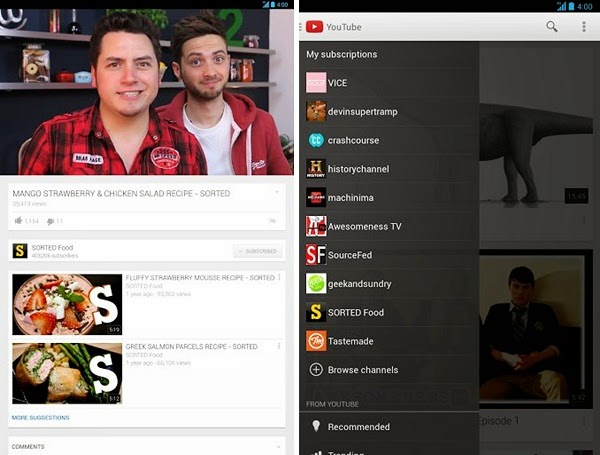Click the SORTED Food S avatar in sidebar
This screenshot has width=600, height=455.
tap(316, 312)
